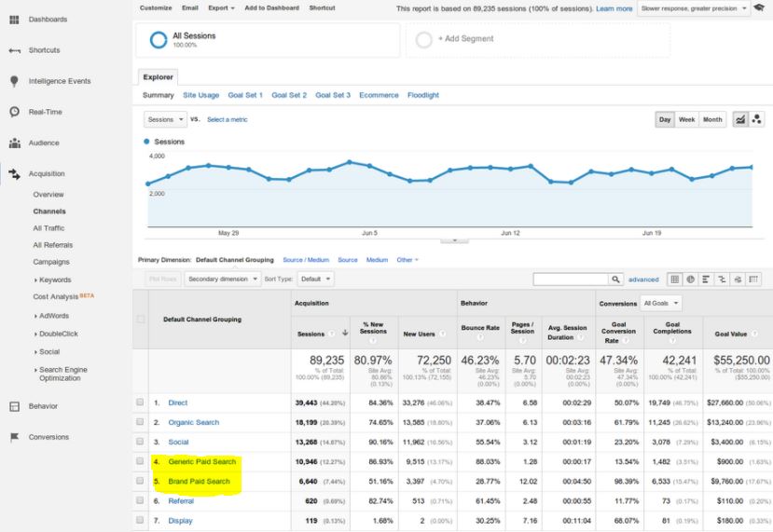Viewport: 773px width, 532px height.
Task: Click the Acquisition arrows icon
Action: 14,174
